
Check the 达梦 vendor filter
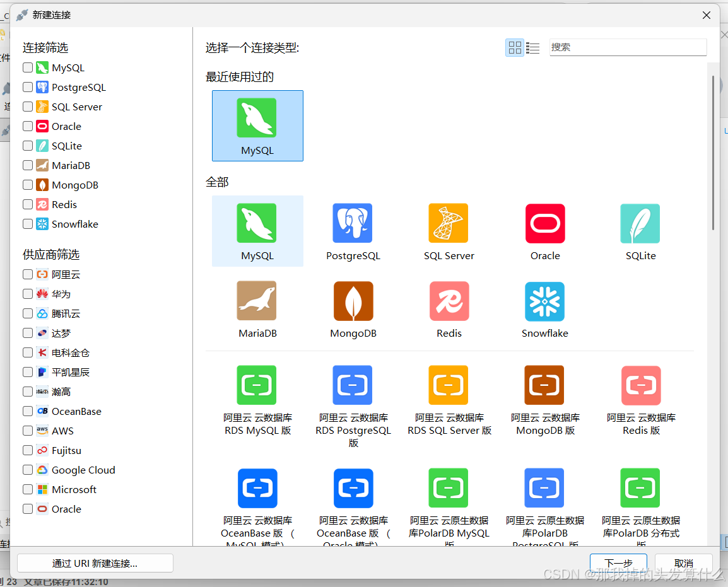28,333
